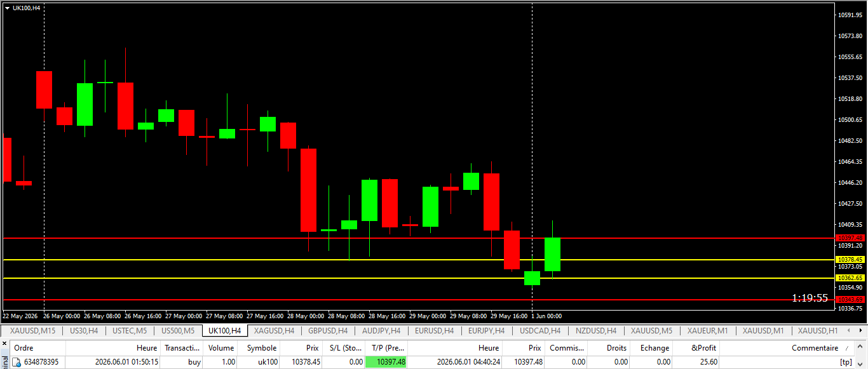Click the 10591.95 price scale label

[x=851, y=15]
